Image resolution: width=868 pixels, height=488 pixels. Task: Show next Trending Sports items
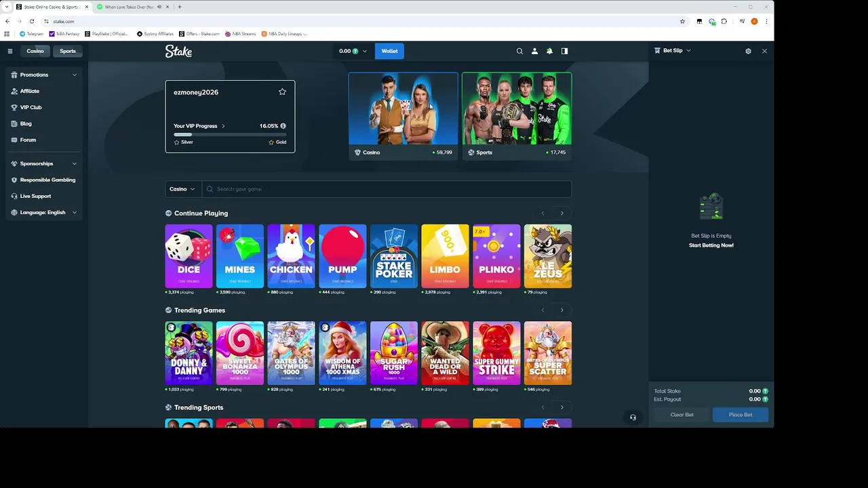(561, 407)
